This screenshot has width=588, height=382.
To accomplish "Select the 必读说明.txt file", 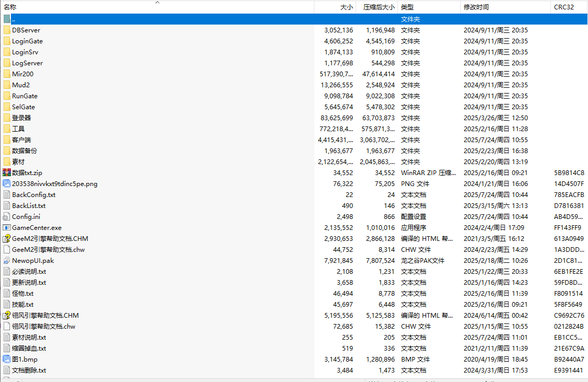I will (x=29, y=271).
